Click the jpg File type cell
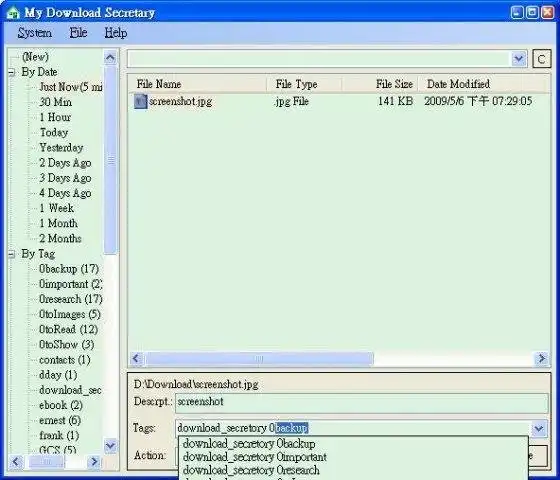Viewport: 560px width, 480px height. click(x=292, y=101)
